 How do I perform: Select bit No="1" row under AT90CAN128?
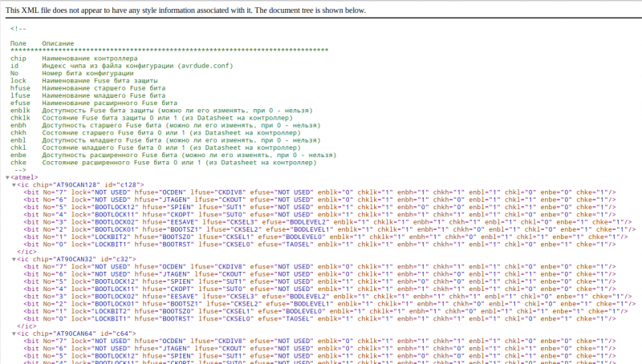tap(326, 237)
